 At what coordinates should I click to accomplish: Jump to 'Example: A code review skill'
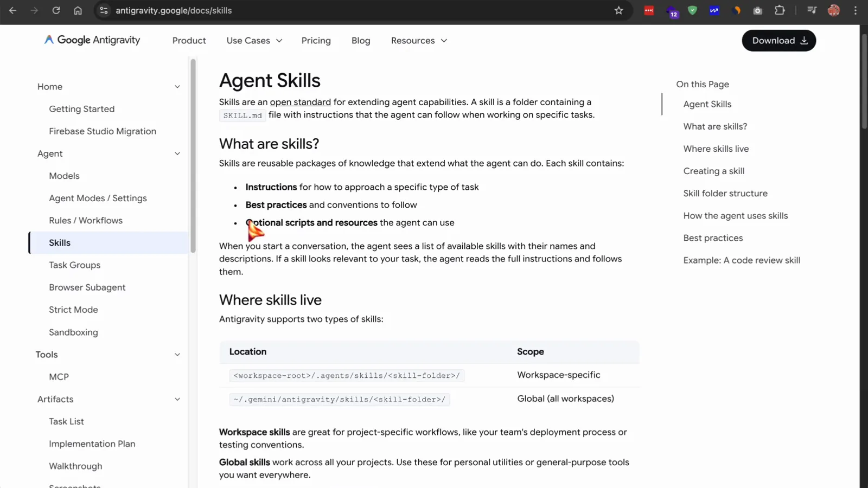pos(742,260)
